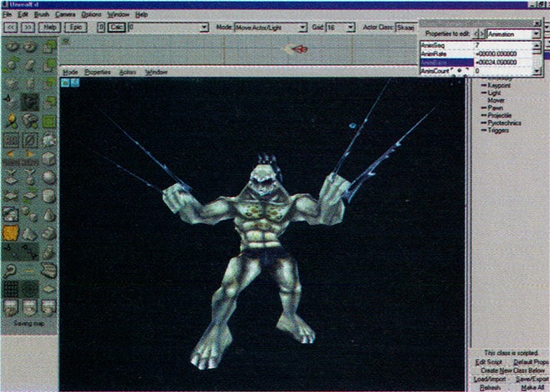Open viewport Actors menu
Viewport: 550px width, 392px height.
[127, 72]
